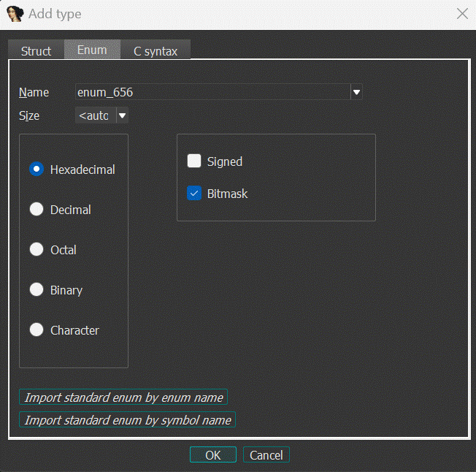Screen dimensions: 476x472
Task: Set the format to Binary
Action: click(37, 290)
